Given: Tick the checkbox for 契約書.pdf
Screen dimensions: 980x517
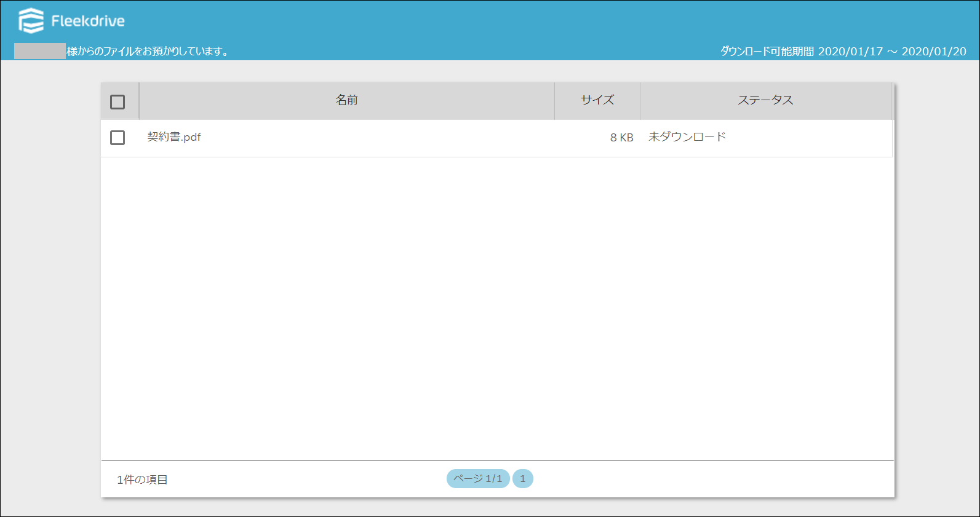Looking at the screenshot, I should tap(118, 137).
